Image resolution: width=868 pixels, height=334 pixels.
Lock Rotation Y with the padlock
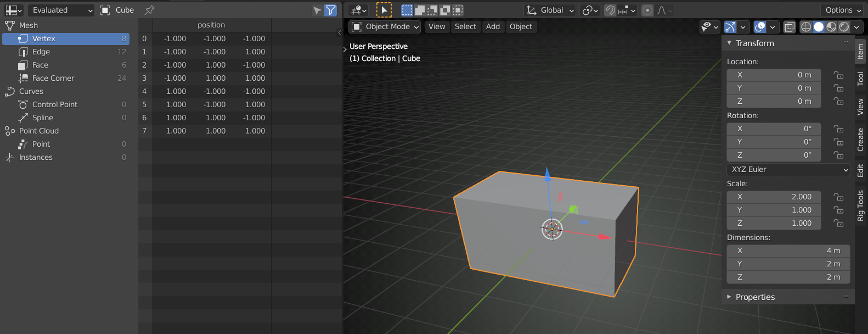coord(838,142)
